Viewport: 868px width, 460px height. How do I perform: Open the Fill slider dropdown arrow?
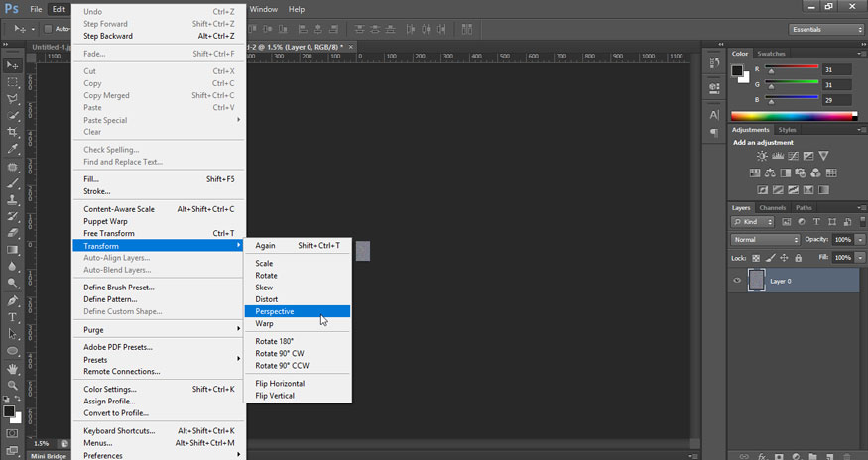(x=860, y=258)
